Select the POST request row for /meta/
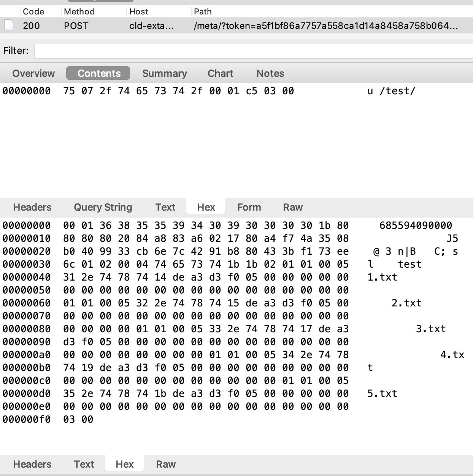Screen dimensions: 473x476 236,25
